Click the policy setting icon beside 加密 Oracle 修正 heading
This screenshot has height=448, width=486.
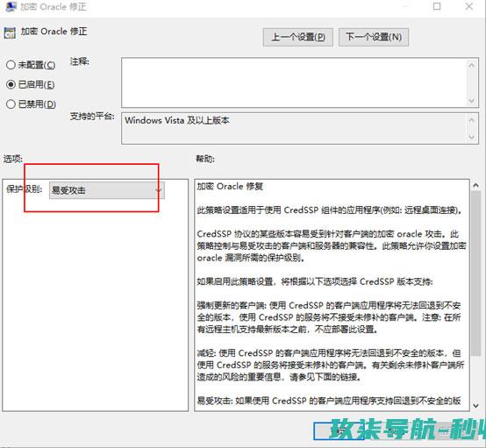10,32
